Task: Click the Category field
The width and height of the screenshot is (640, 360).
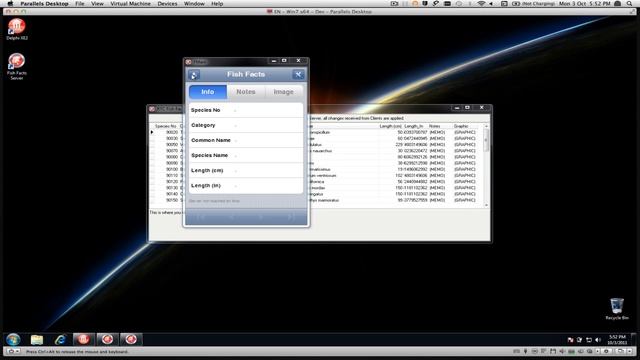Action: pyautogui.click(x=246, y=125)
